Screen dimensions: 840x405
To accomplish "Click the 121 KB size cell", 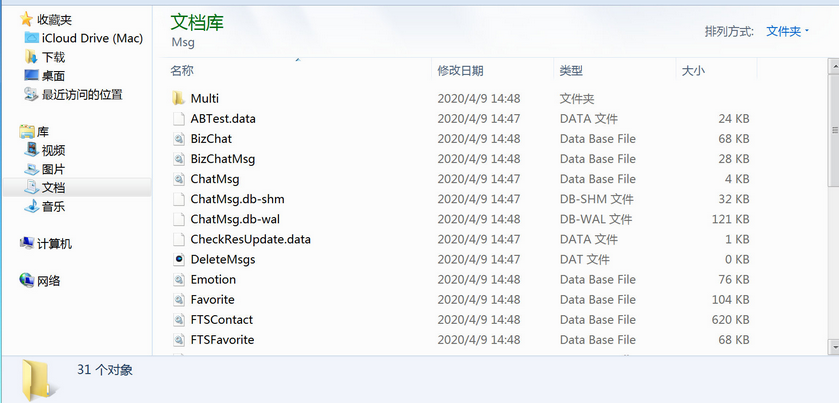I will pos(731,219).
